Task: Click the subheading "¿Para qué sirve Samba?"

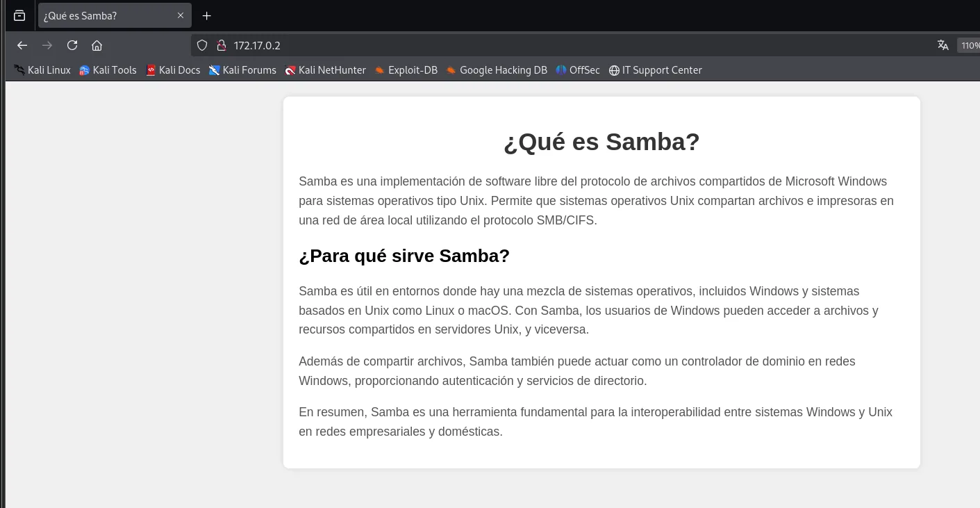Action: pyautogui.click(x=404, y=256)
